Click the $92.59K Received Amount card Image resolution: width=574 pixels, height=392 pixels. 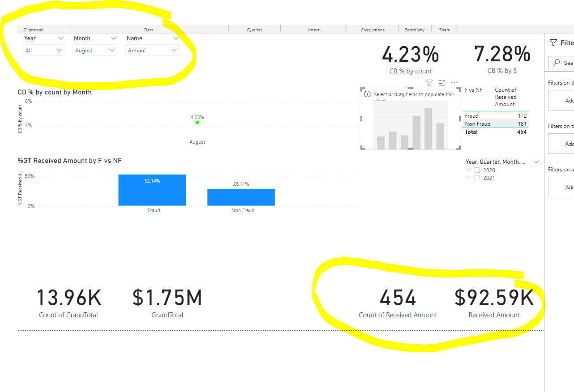pyautogui.click(x=494, y=303)
